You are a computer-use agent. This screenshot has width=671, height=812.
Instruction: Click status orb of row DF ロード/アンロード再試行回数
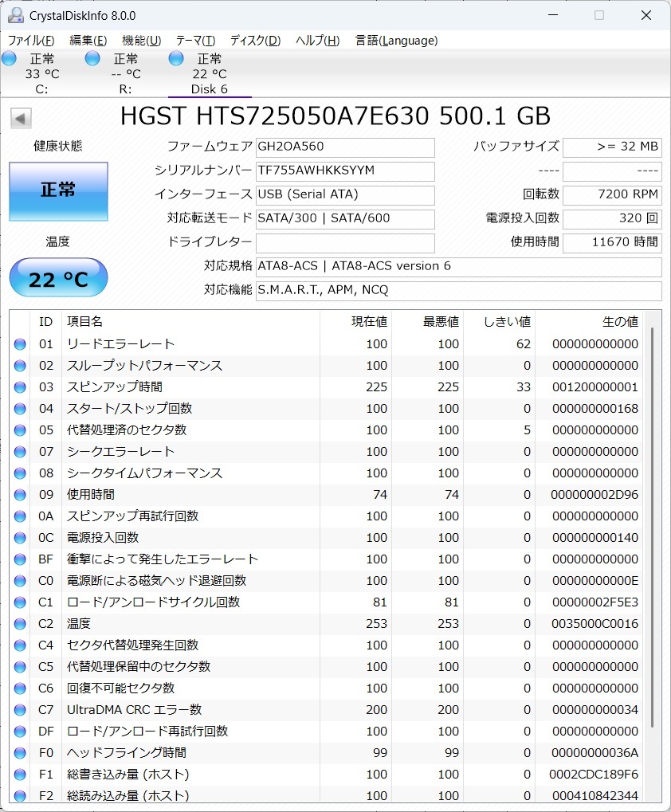(20, 732)
